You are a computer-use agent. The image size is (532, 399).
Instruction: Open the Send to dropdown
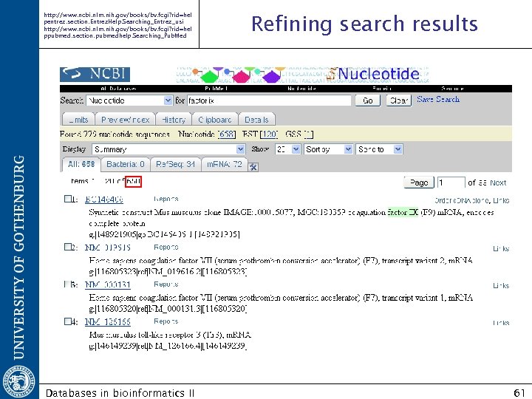[x=379, y=149]
